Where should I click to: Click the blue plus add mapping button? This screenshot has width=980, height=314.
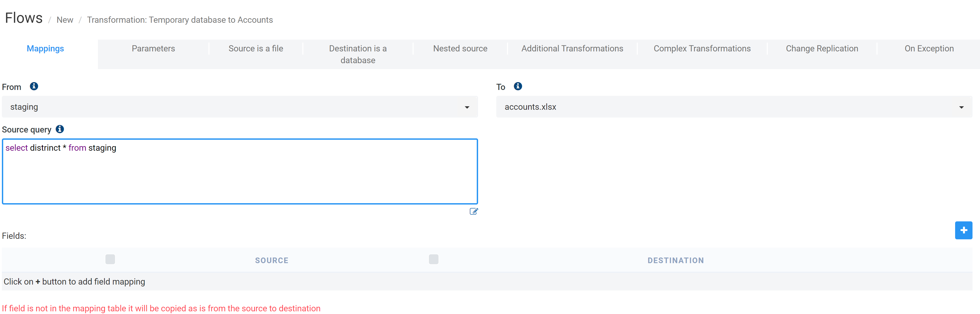point(963,230)
